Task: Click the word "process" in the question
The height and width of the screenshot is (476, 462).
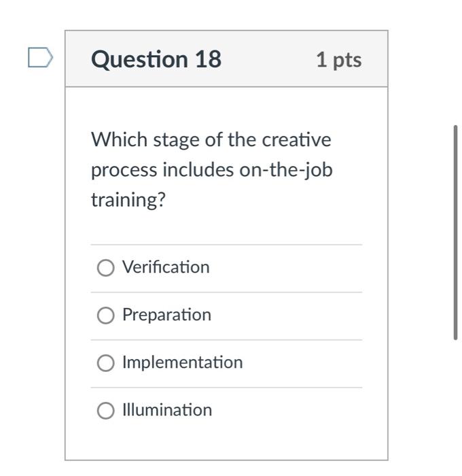Action: tap(124, 170)
